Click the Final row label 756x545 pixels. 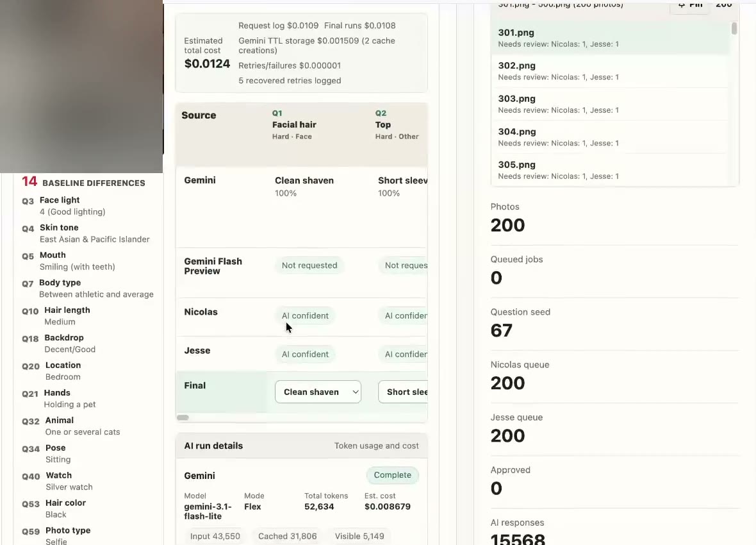195,385
